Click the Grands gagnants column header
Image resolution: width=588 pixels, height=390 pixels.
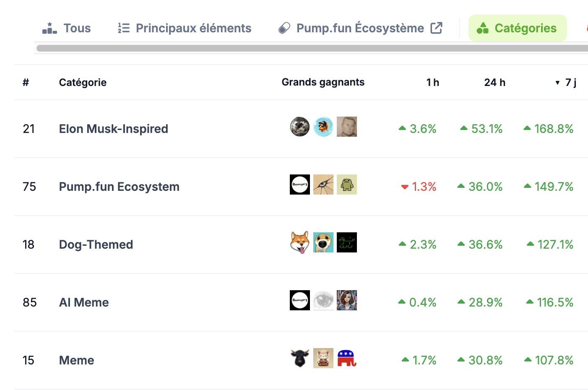click(323, 82)
